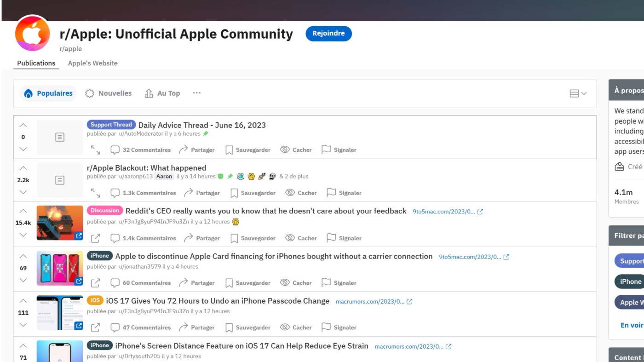Upvote the Daily Advice Thread post
The image size is (644, 362).
click(23, 125)
